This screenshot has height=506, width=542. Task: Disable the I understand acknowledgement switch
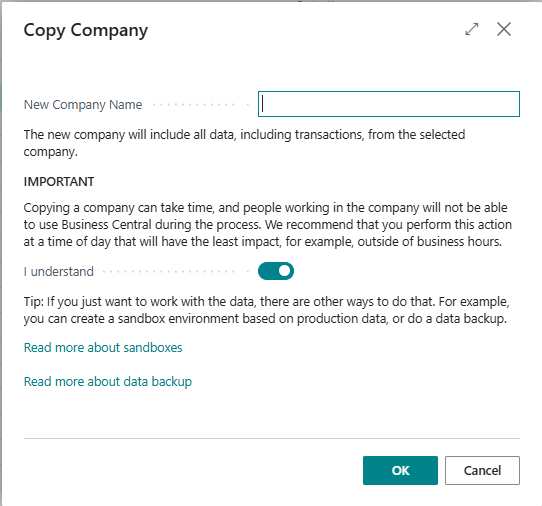276,271
